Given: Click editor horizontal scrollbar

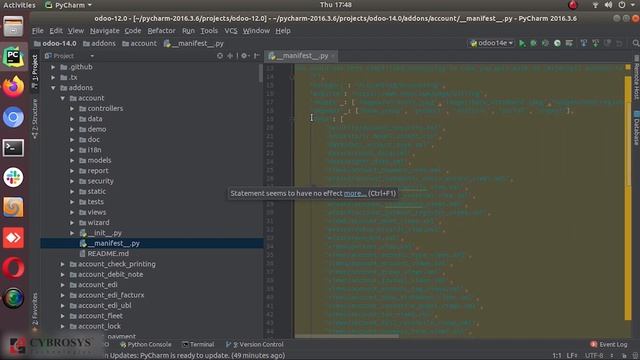Looking at the screenshot, I should (347, 336).
